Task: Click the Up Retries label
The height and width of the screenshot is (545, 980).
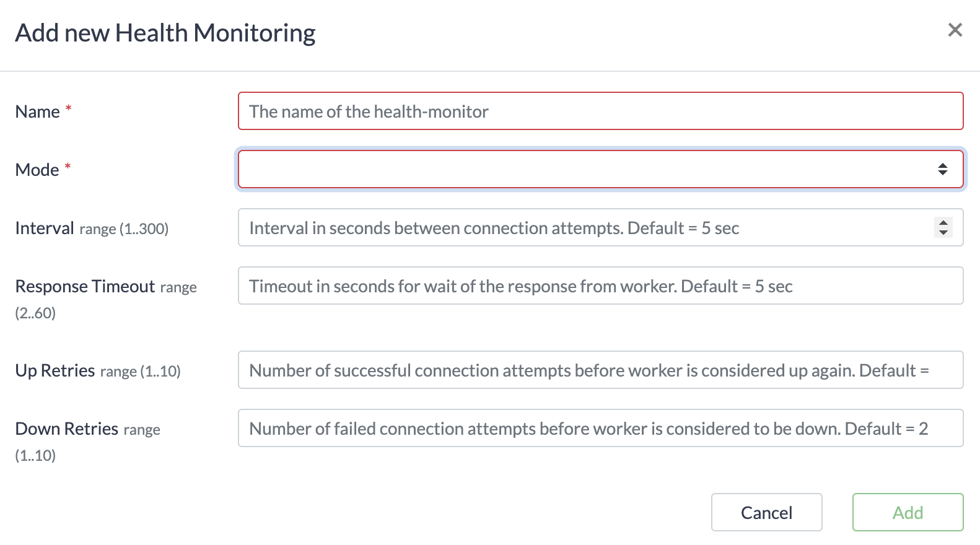Action: coord(55,371)
